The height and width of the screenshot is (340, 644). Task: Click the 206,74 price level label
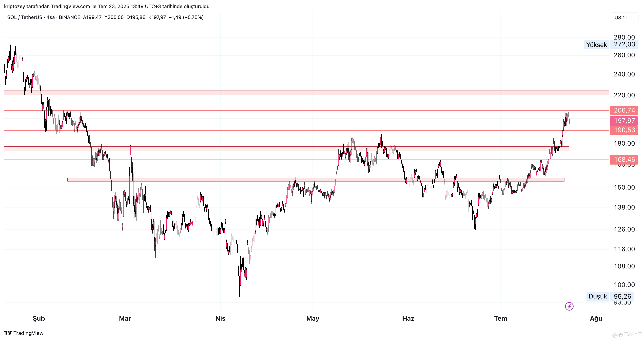(624, 111)
